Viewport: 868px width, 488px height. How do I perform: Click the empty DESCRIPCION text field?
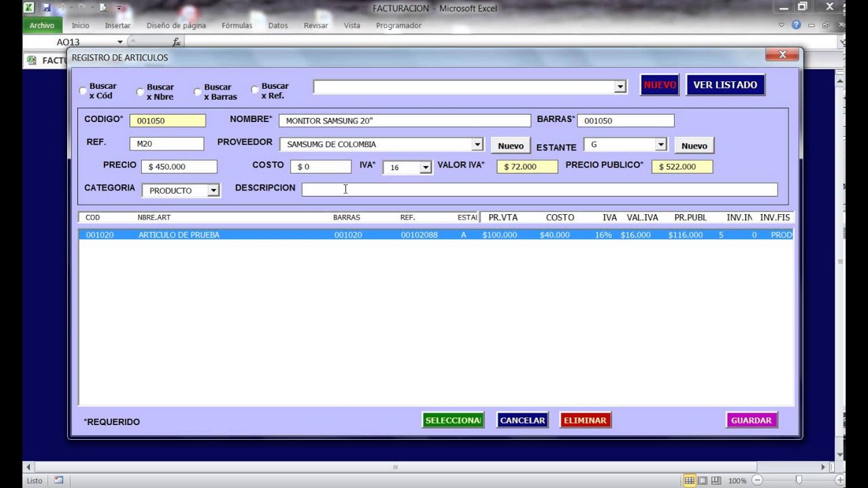tap(540, 190)
